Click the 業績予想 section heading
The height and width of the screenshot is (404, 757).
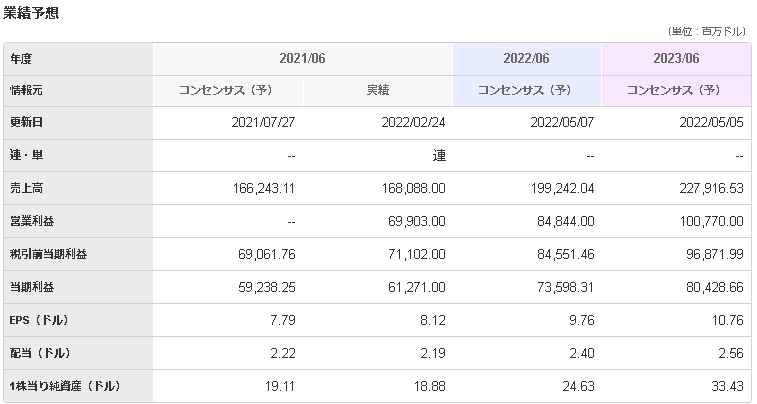[33, 13]
